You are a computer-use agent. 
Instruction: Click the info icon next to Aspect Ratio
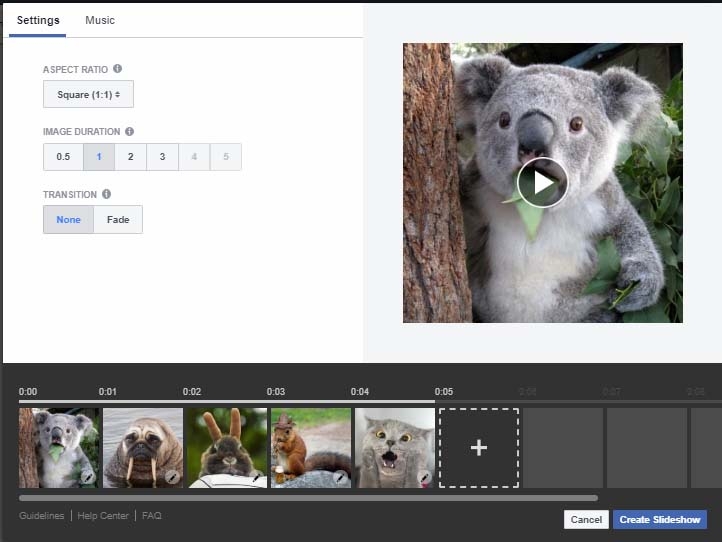(118, 69)
